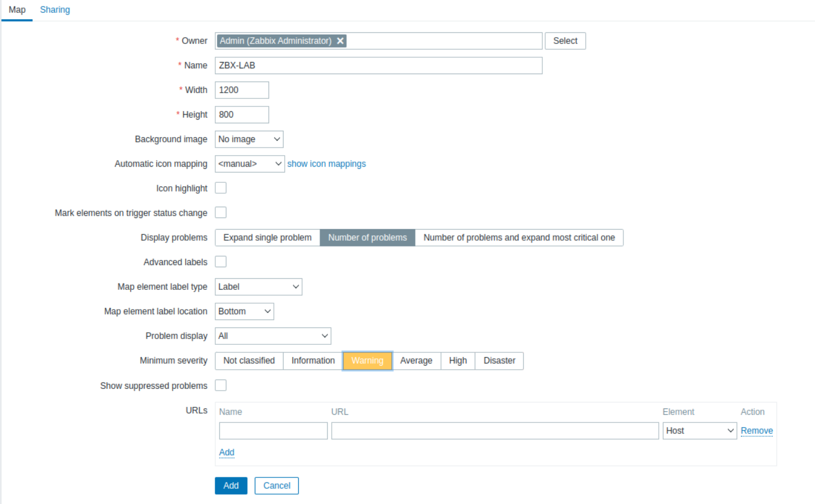The image size is (815, 504).
Task: Set minimum severity to Information
Action: [313, 360]
